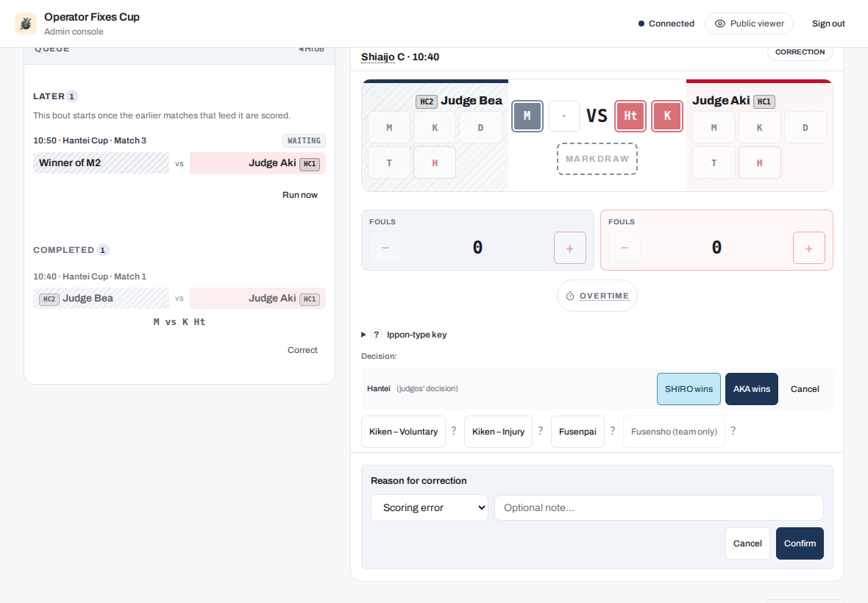The width and height of the screenshot is (868, 603).
Task: Click Judge Aki in completed Match 1
Action: click(x=257, y=299)
